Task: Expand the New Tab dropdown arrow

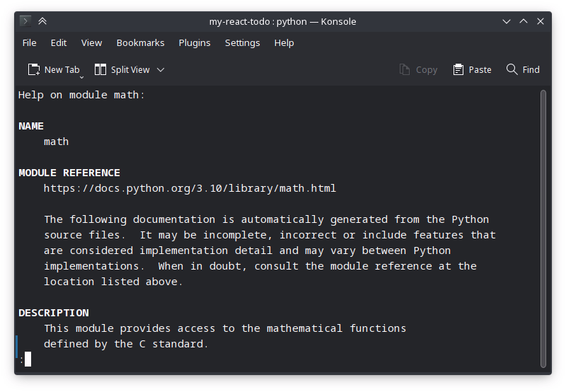Action: click(x=82, y=76)
